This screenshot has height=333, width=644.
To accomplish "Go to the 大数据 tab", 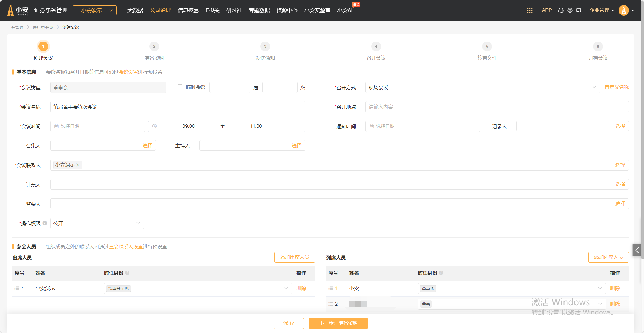I will [135, 10].
